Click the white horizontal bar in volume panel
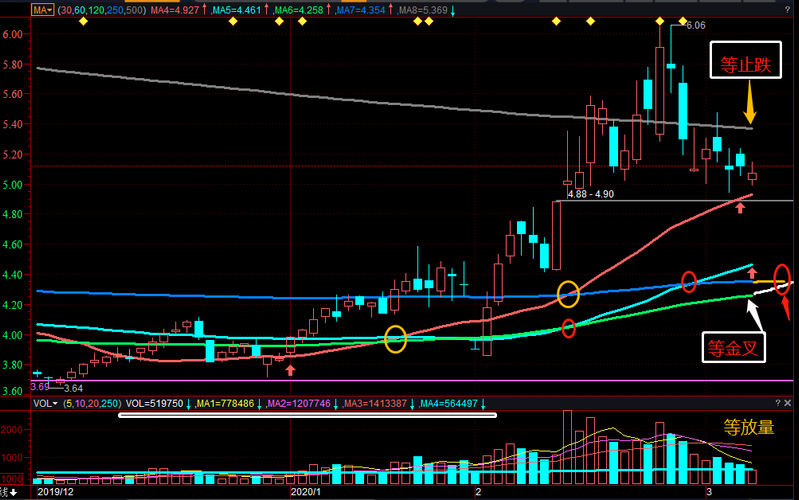 307,415
